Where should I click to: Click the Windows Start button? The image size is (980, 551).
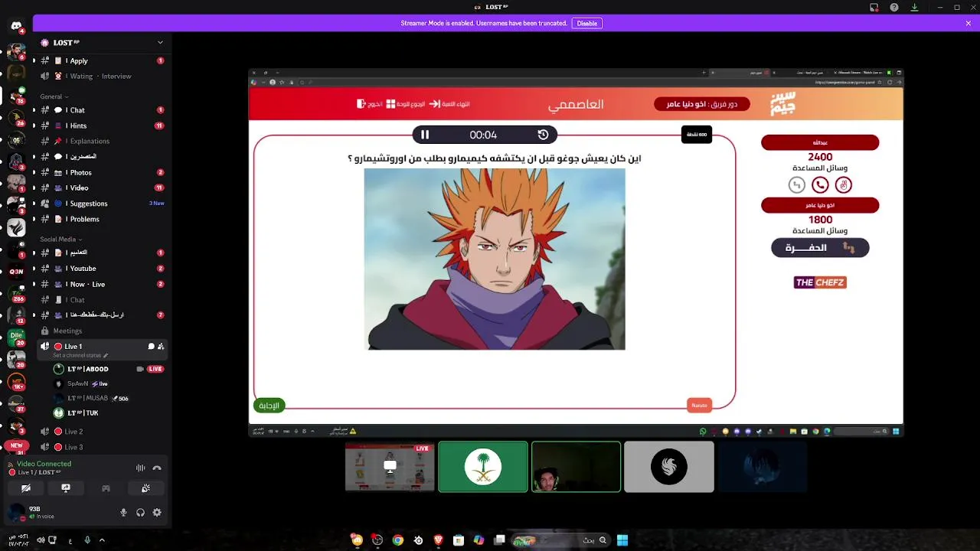point(622,540)
